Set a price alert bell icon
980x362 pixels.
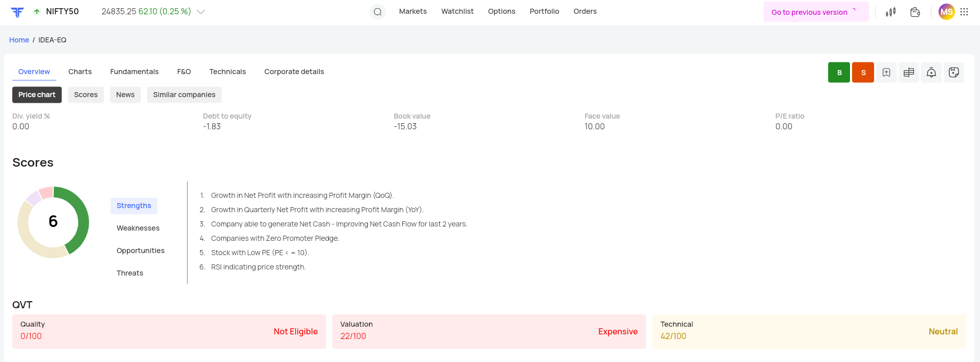pyautogui.click(x=931, y=73)
